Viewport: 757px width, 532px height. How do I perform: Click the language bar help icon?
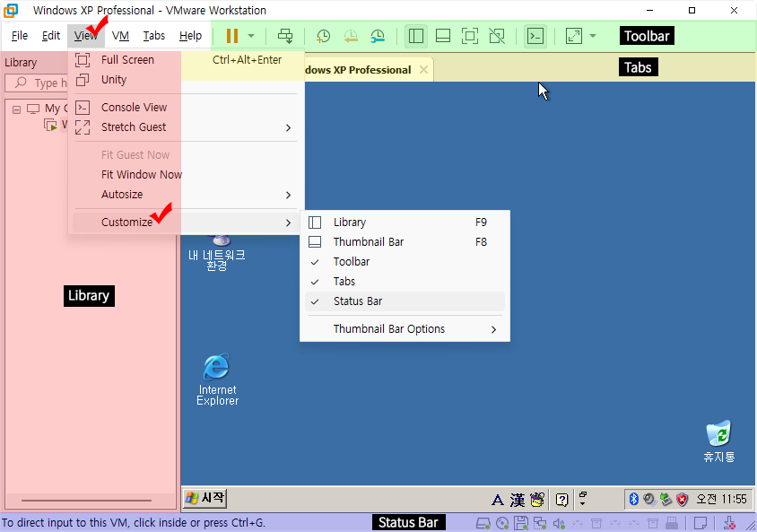click(561, 500)
